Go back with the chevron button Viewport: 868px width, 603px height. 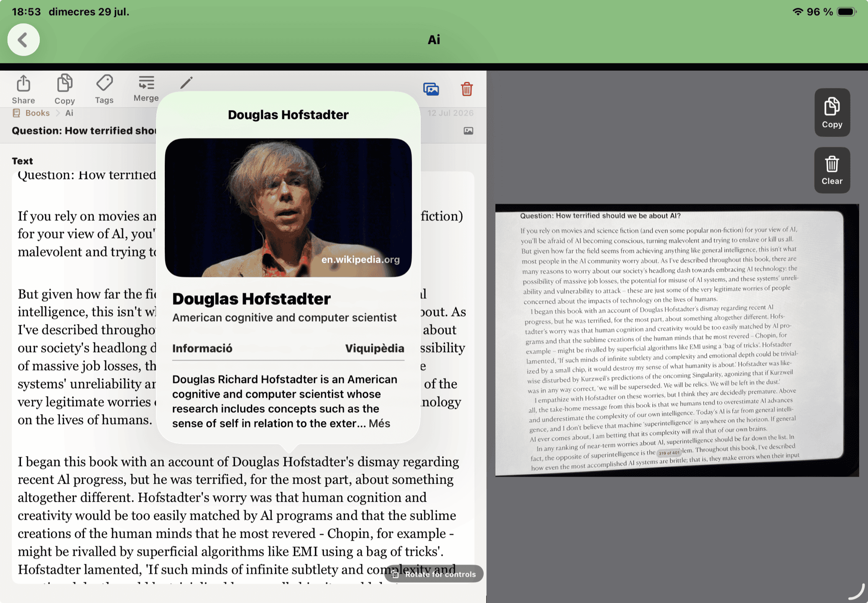point(23,40)
